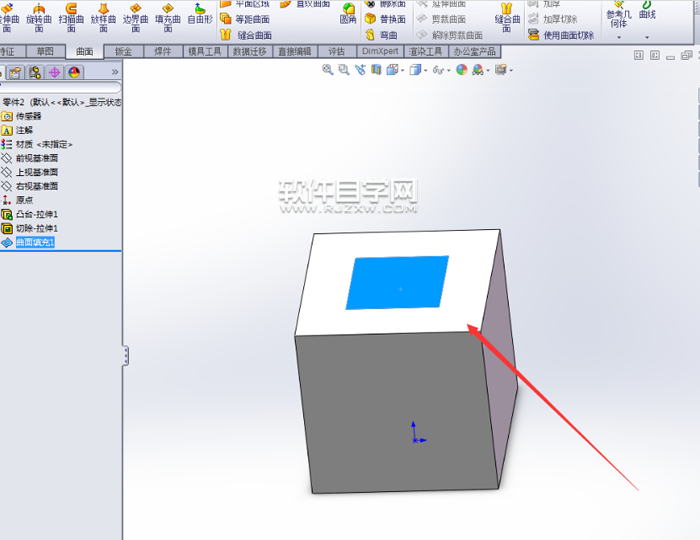Click the 解除剪裁曲面 untrim surface tool
700x540 pixels.
pos(449,35)
